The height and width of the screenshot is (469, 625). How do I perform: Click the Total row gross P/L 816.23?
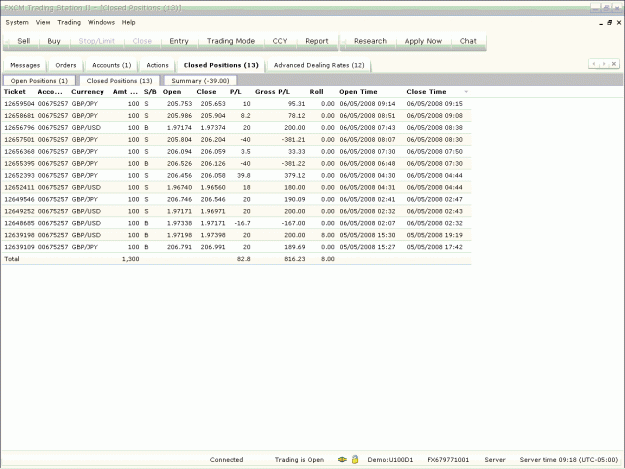point(295,259)
